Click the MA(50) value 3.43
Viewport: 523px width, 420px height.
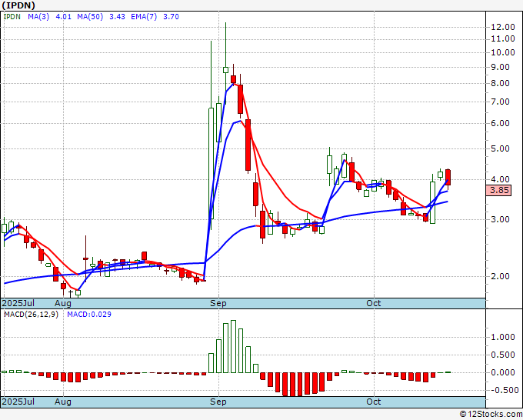pos(117,17)
